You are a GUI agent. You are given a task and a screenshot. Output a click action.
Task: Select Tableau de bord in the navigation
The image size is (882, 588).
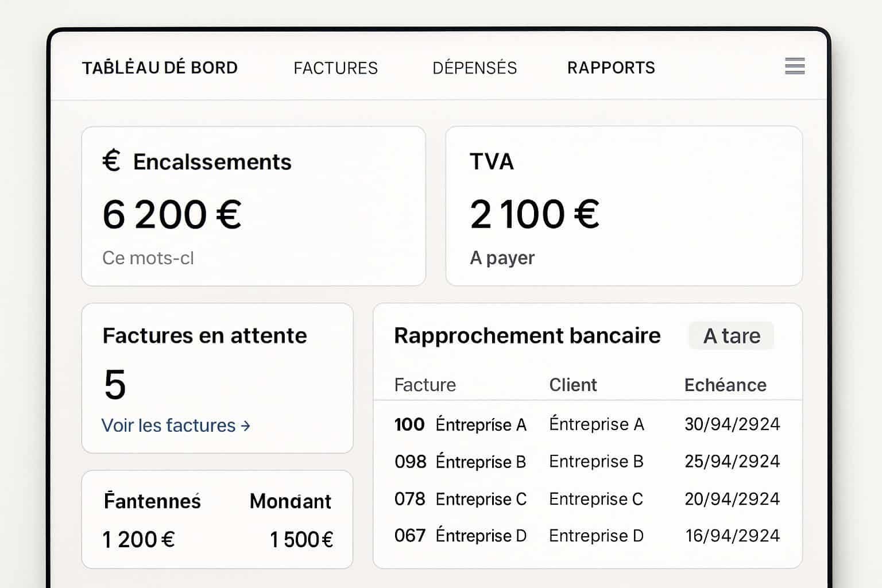pyautogui.click(x=160, y=67)
